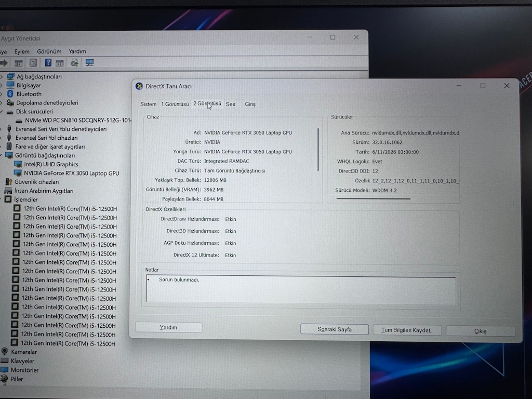532x399 pixels.
Task: Click the DirectX Tanı Aracı title bar icon
Action: (139, 86)
